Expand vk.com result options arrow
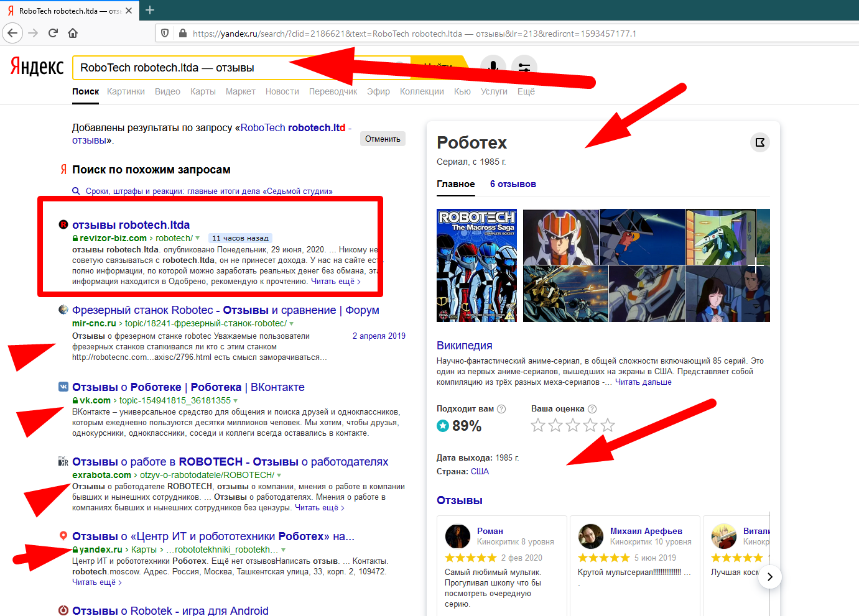This screenshot has height=616, width=859. click(235, 401)
